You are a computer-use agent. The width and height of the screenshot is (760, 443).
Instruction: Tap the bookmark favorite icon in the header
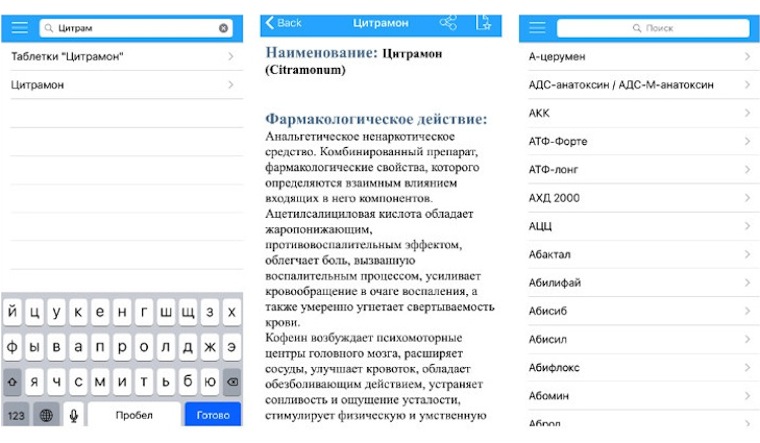pyautogui.click(x=483, y=22)
